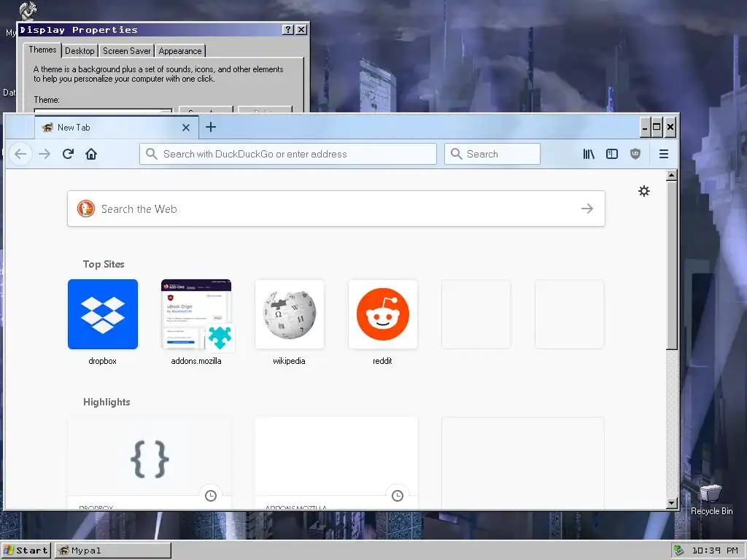
Task: Focus the Search the Web box
Action: point(336,209)
